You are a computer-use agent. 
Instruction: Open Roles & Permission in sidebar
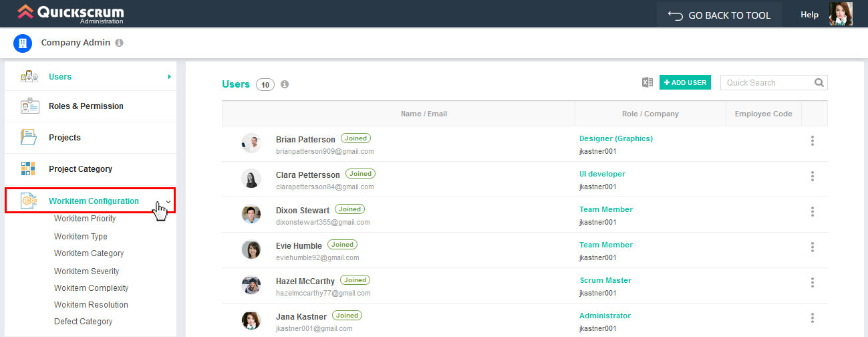pos(86,106)
